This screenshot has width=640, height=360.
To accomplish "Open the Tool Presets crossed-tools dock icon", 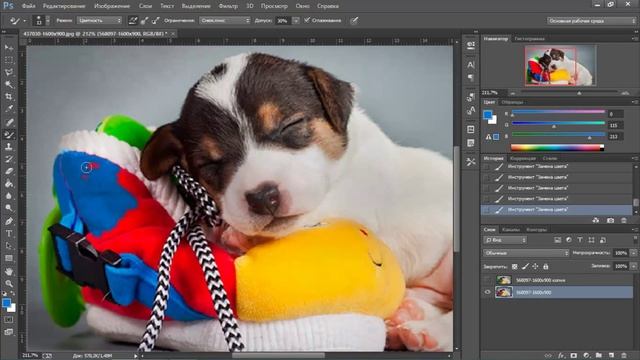I will click(471, 162).
